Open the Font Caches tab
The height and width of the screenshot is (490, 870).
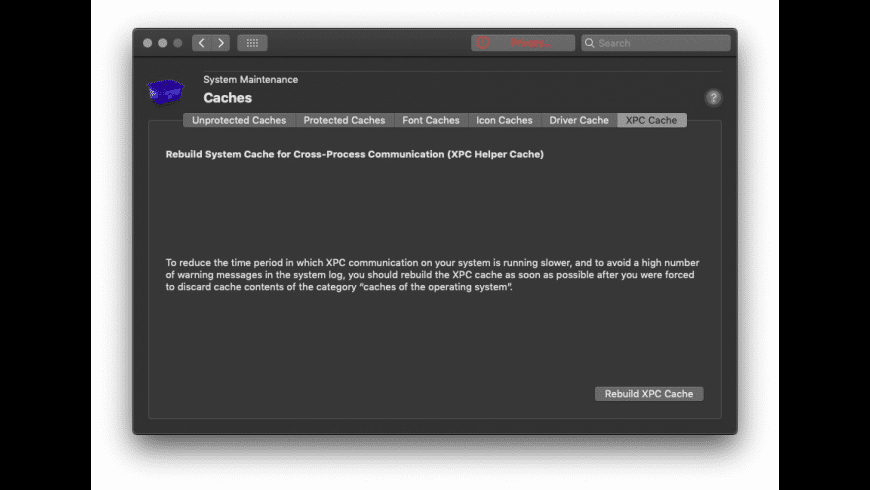431,120
